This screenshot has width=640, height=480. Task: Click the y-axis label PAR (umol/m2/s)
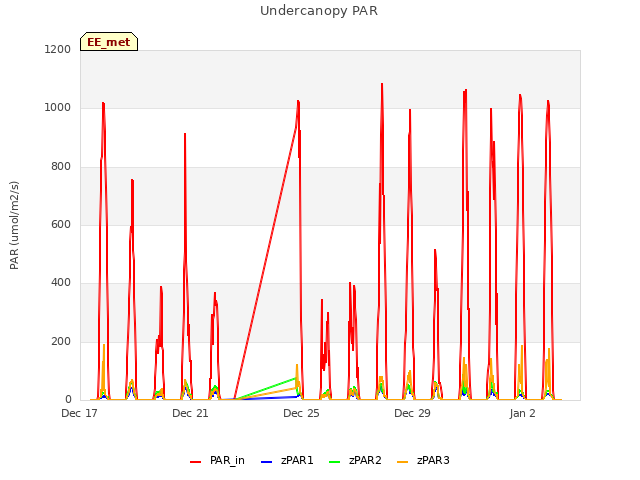coord(14,225)
